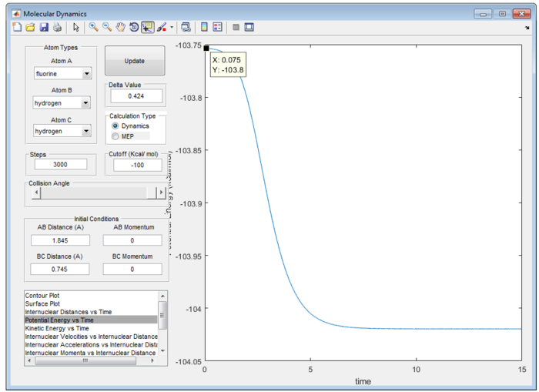
Task: Click the New Figure toolbar icon
Action: click(17, 27)
